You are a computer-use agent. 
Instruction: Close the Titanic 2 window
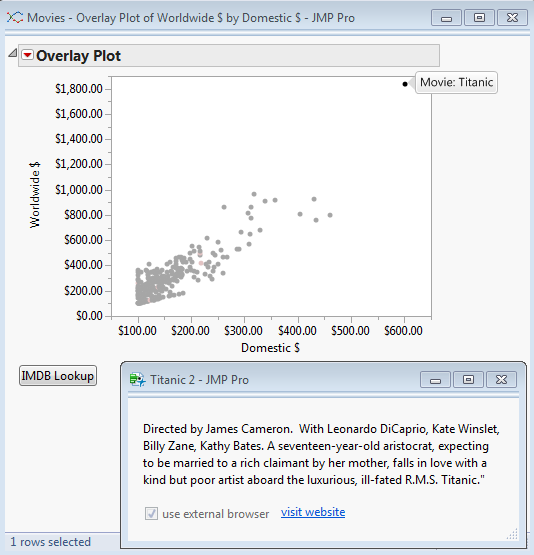(501, 380)
